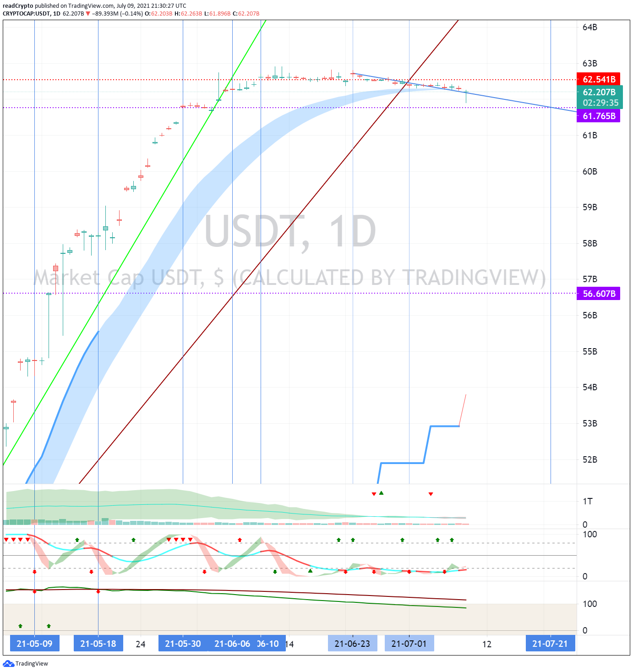Select the 21-05-18 date marker
The height and width of the screenshot is (672, 633).
point(98,644)
